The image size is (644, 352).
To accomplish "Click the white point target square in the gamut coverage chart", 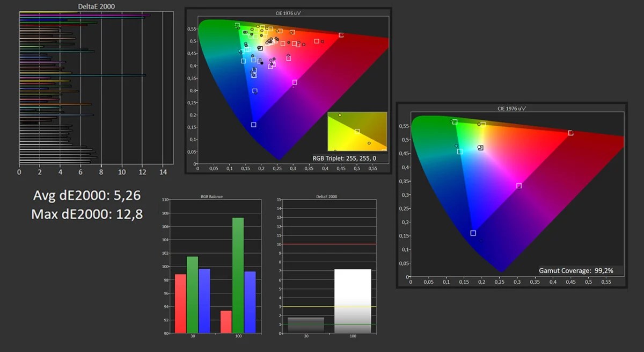I will (481, 148).
